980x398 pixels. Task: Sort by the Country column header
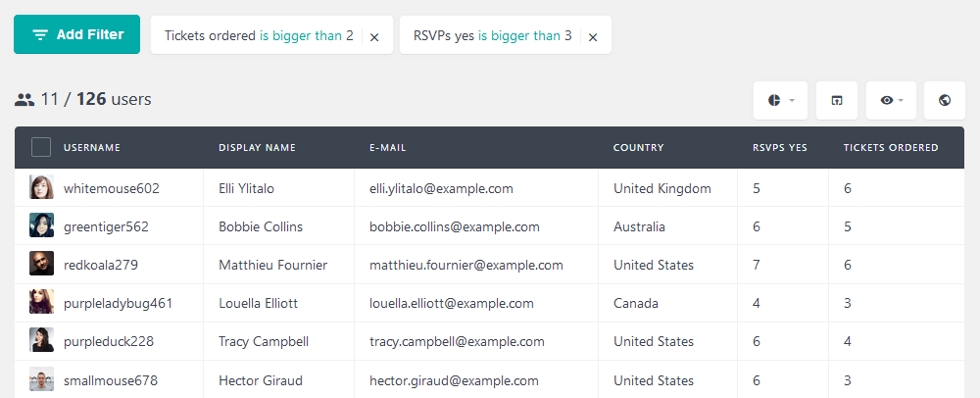click(638, 148)
